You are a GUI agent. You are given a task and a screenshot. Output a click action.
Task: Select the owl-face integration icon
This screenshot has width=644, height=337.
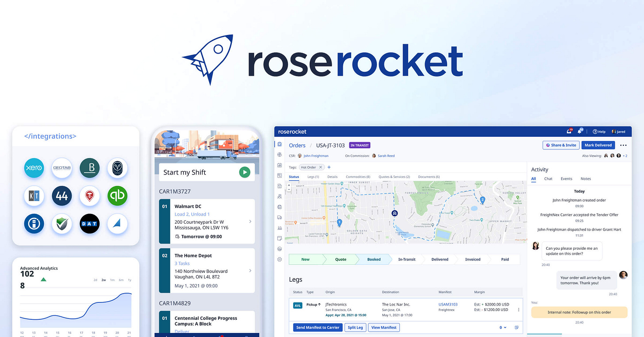click(117, 168)
